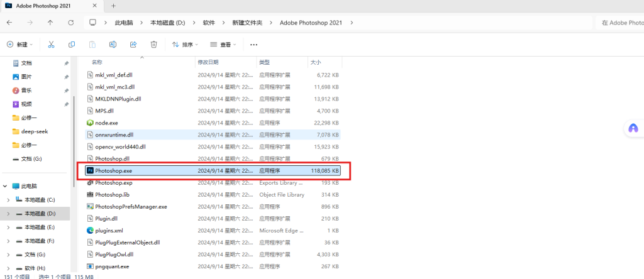Click the computer monitor icon in address bar

tap(93, 23)
